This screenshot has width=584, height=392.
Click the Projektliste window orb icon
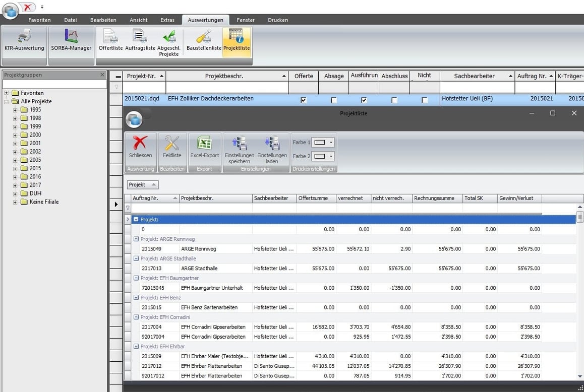pos(134,119)
